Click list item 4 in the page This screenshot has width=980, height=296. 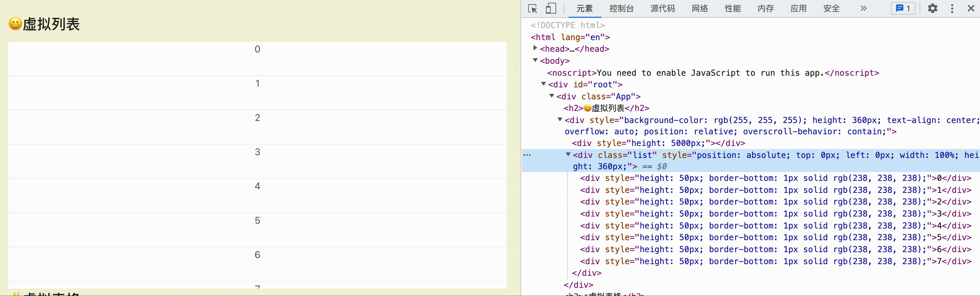click(x=257, y=196)
